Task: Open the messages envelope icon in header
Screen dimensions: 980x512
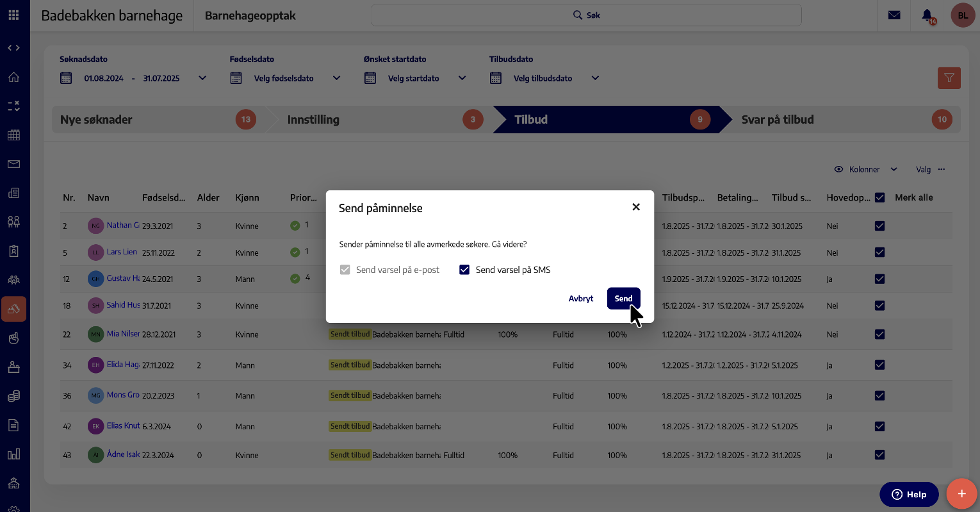Action: (894, 15)
